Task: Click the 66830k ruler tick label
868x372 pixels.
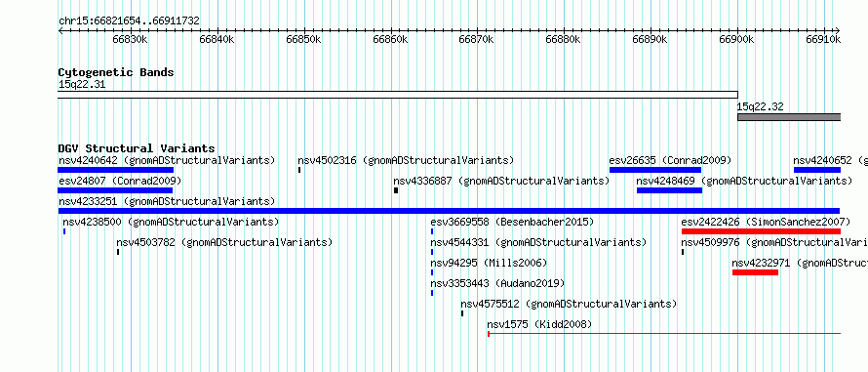Action: click(130, 39)
